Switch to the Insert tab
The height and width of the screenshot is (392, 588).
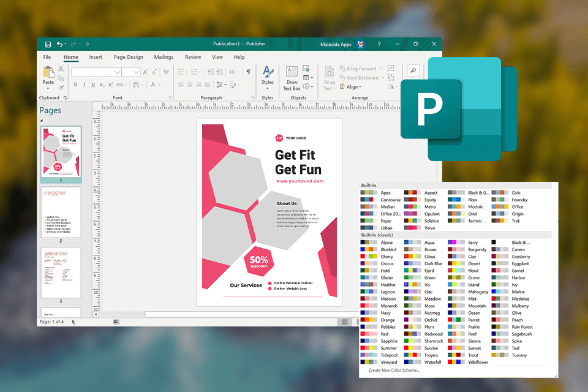[96, 57]
